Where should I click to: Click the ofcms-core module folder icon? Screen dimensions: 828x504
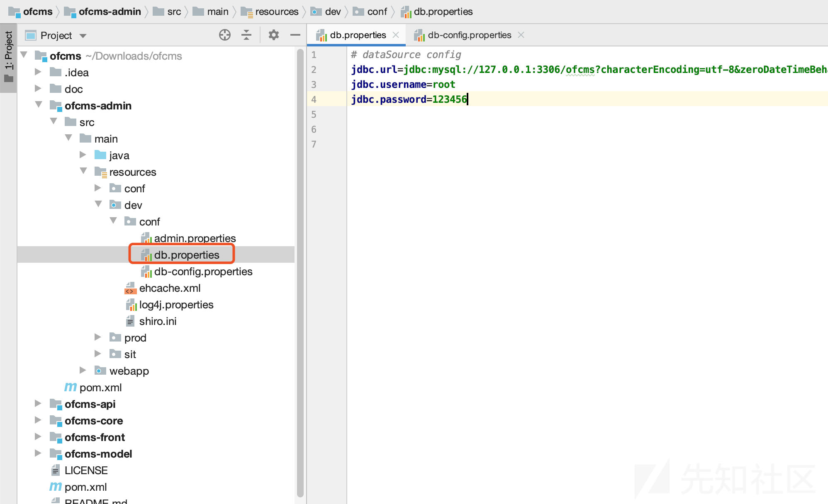pos(56,421)
